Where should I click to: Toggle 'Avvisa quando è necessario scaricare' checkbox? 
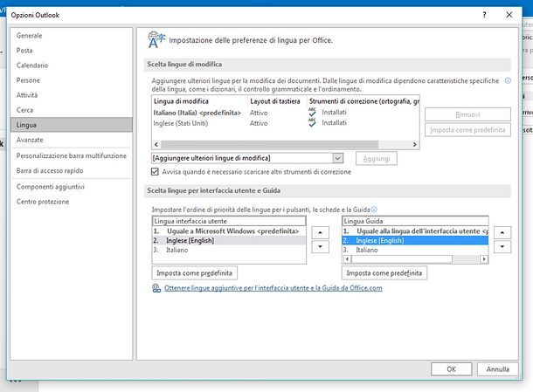pos(155,171)
